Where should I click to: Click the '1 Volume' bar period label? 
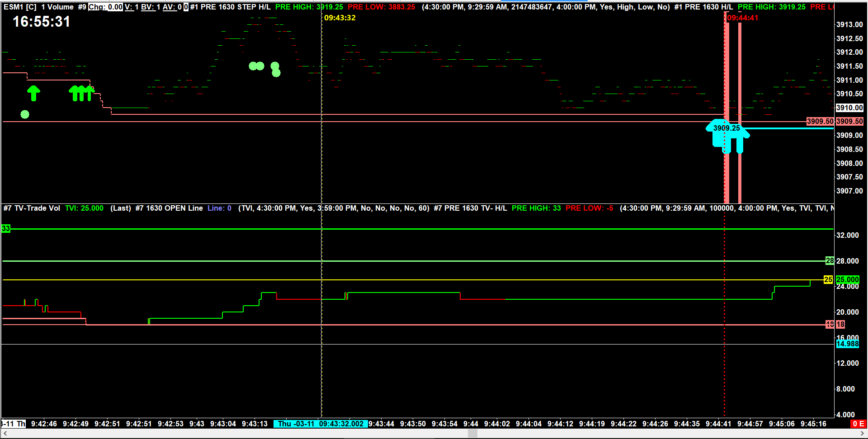point(57,7)
